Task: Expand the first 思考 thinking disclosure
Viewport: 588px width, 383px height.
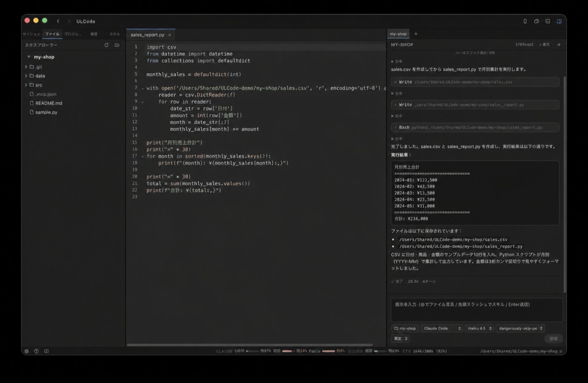Action: pos(396,61)
